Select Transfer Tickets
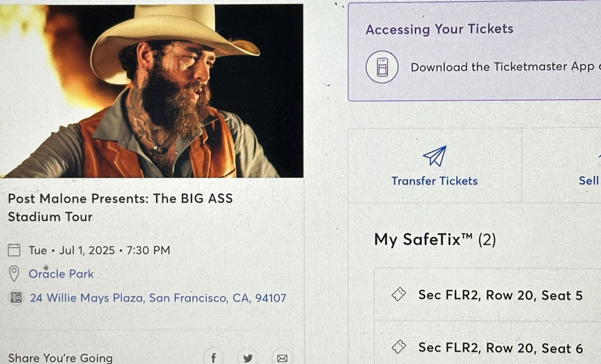The width and height of the screenshot is (601, 364). (434, 181)
